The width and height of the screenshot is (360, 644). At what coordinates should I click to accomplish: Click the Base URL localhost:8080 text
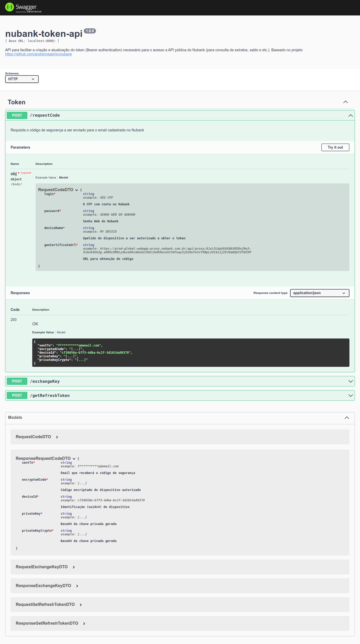[x=32, y=41]
